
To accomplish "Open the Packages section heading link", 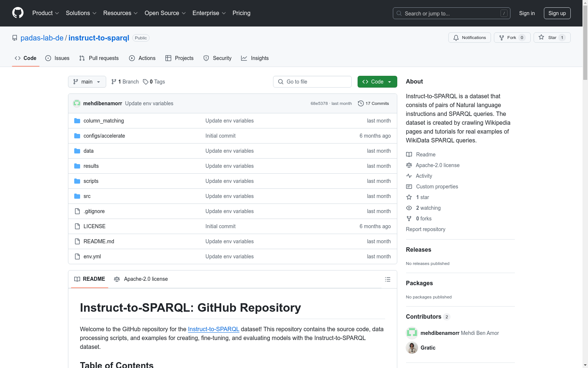I will [x=419, y=283].
